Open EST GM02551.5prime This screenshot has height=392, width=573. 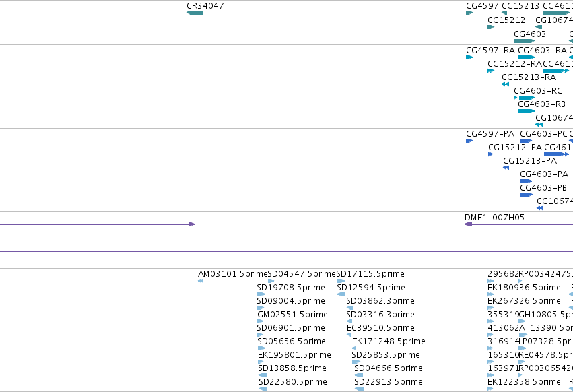[260, 321]
